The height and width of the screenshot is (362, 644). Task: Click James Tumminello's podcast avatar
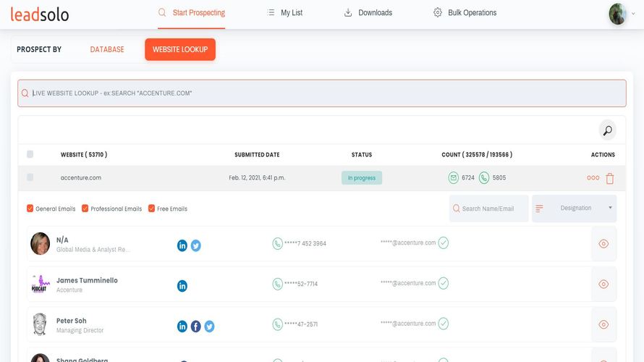point(40,284)
